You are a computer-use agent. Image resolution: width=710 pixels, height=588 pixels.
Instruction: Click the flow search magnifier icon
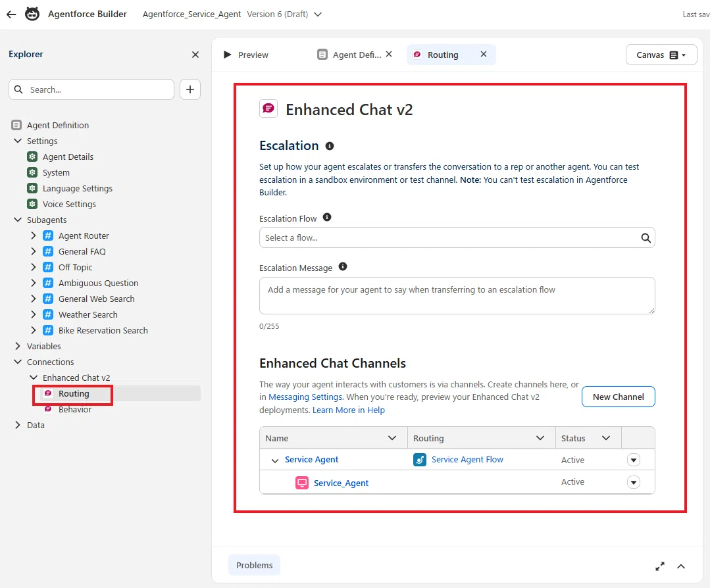click(646, 237)
